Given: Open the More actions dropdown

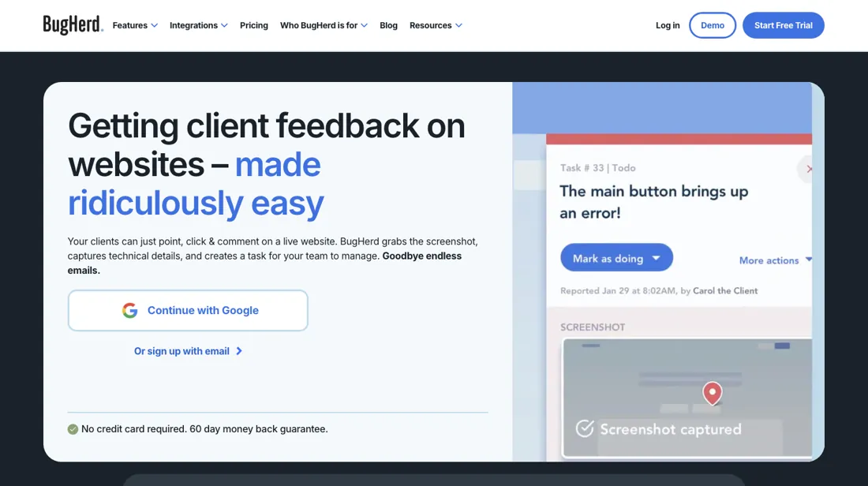Looking at the screenshot, I should click(776, 260).
